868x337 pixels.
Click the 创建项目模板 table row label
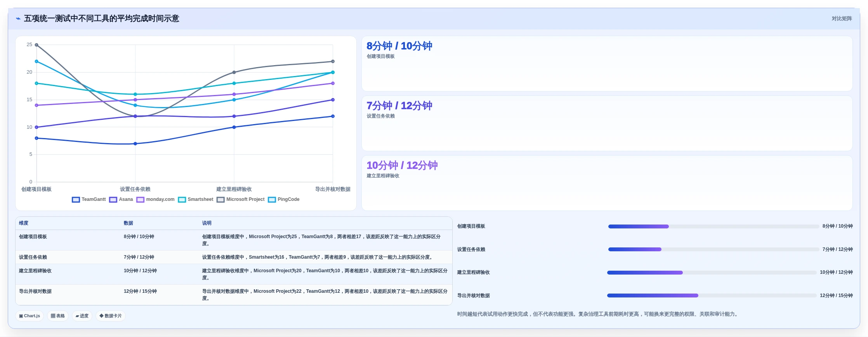(33, 237)
